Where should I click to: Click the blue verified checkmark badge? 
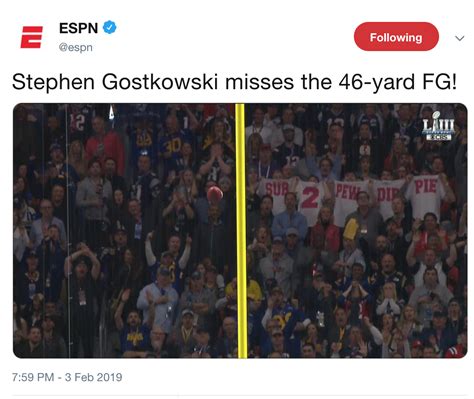(109, 28)
